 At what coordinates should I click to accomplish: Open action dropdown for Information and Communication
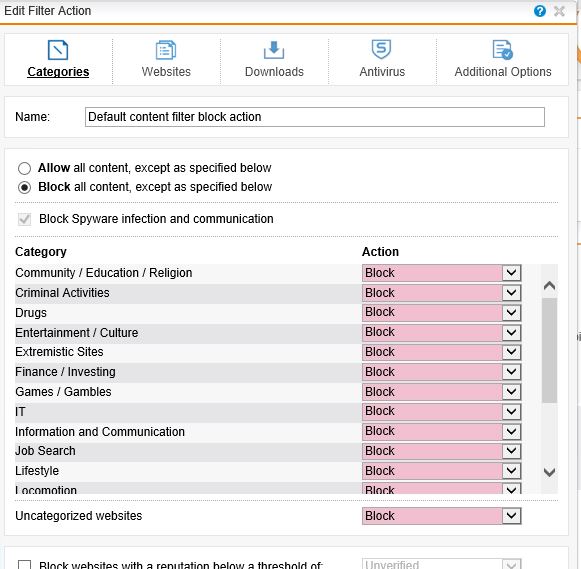[441, 432]
